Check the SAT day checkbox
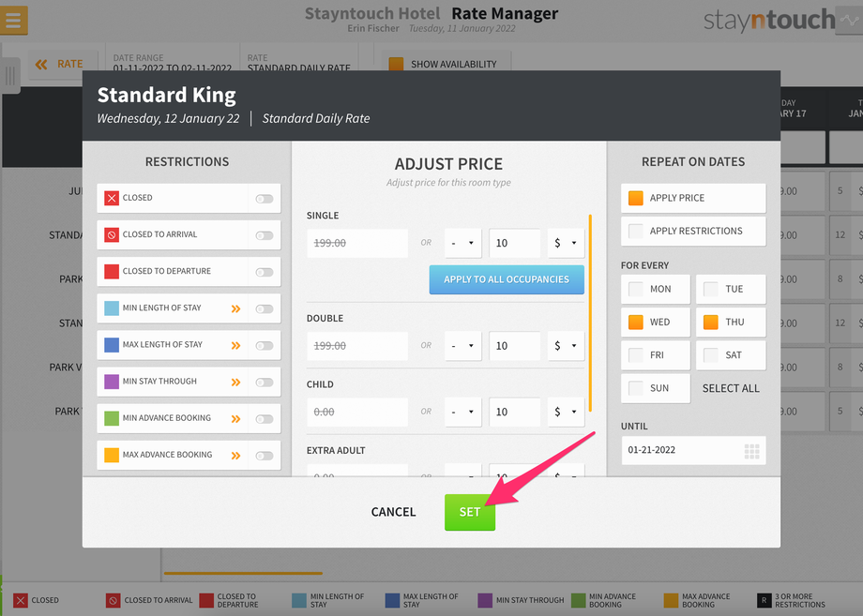 point(710,355)
